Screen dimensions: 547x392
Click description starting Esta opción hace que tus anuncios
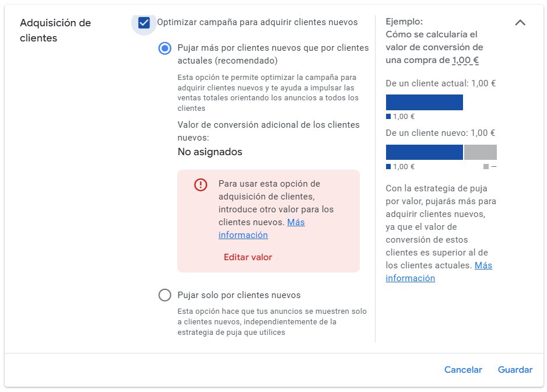pos(272,321)
